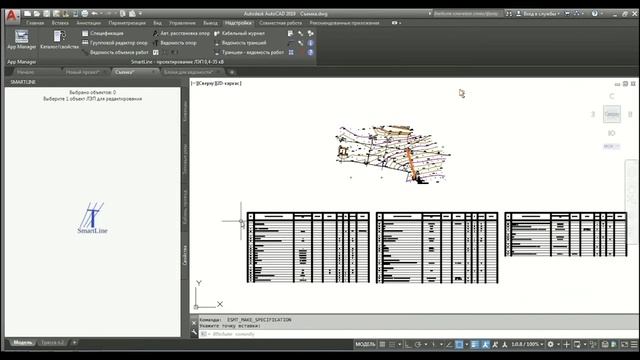Open Ведомость траншей

click(x=240, y=42)
